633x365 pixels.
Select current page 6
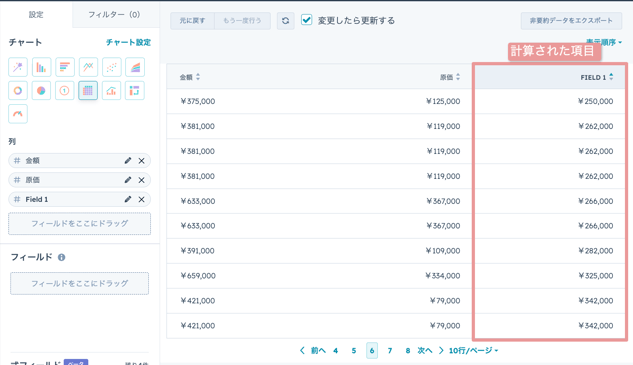pos(372,350)
